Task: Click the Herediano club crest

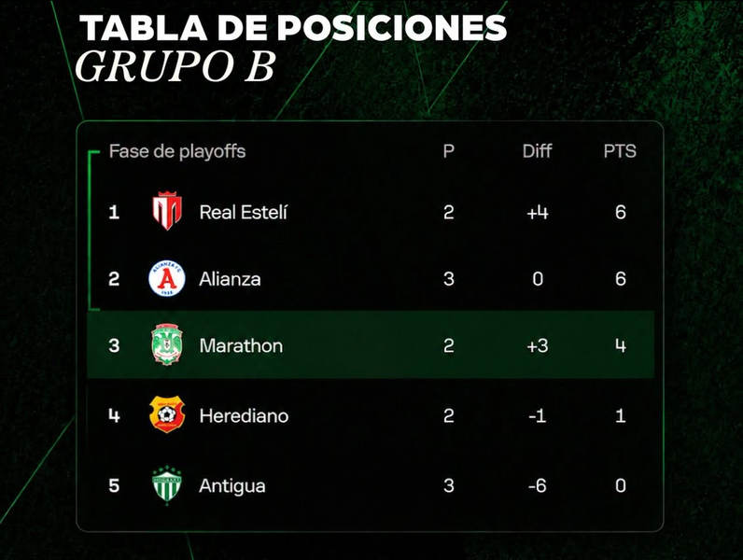Action: point(167,414)
